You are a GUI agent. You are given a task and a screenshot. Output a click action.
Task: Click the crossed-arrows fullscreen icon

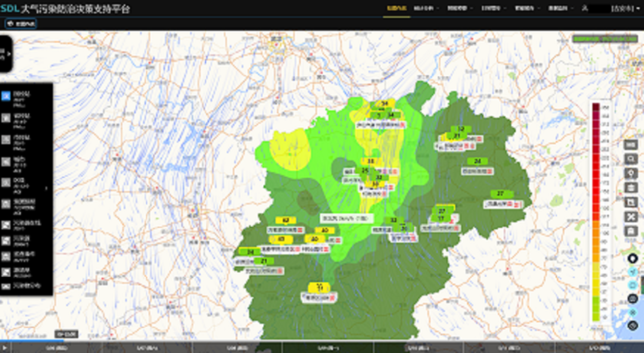pyautogui.click(x=631, y=217)
